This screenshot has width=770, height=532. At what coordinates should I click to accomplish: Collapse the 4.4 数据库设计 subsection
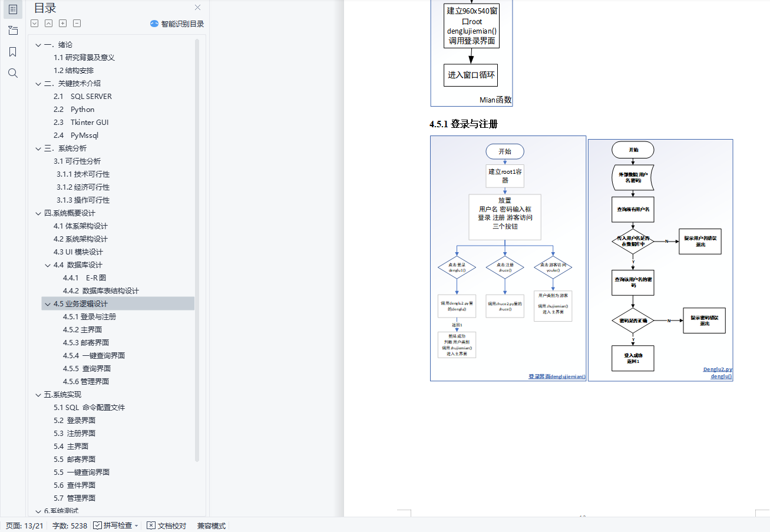(48, 265)
